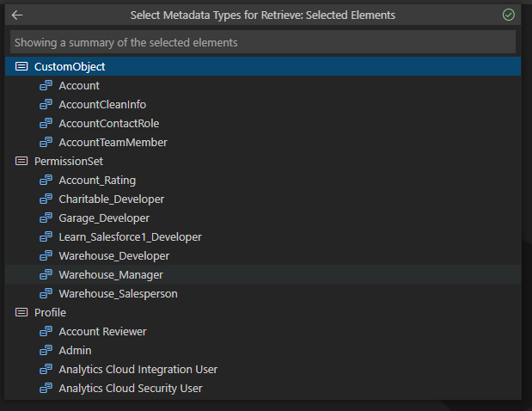Select the Account Reviewer profile
The width and height of the screenshot is (532, 411).
(x=102, y=332)
